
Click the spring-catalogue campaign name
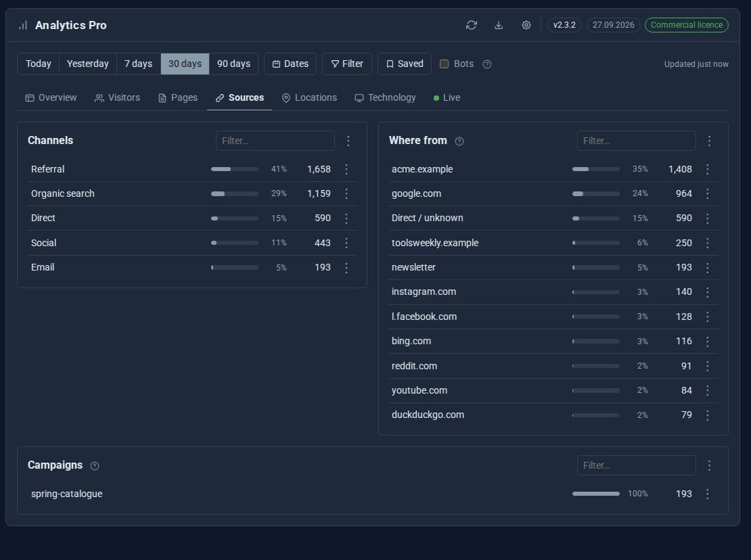(x=66, y=494)
